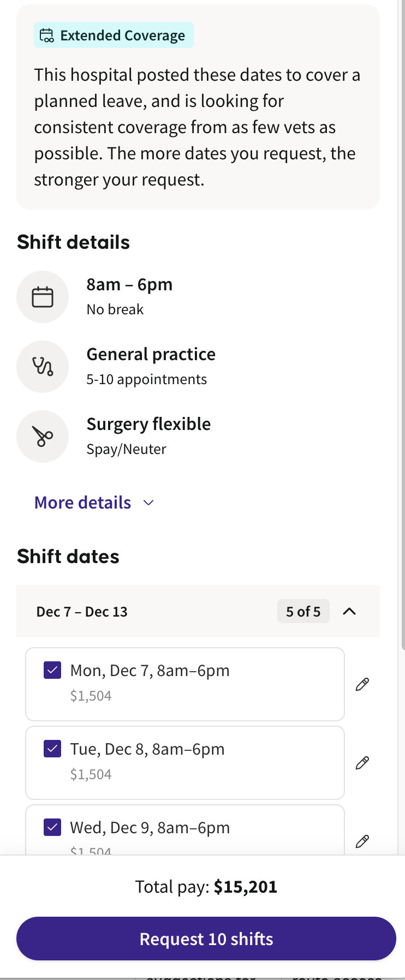Click the Dec 7 – Dec 13 header row
Screen dimensions: 405x980
(x=198, y=611)
